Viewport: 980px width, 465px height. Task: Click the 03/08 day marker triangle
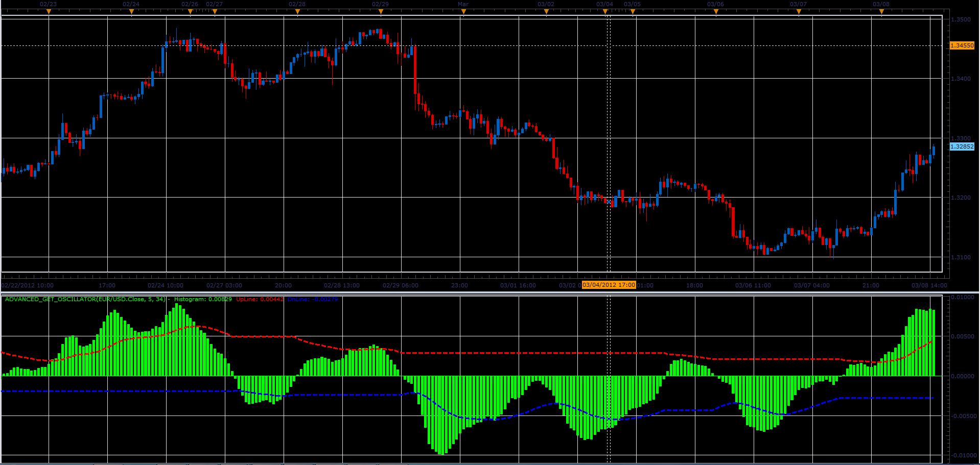(881, 11)
